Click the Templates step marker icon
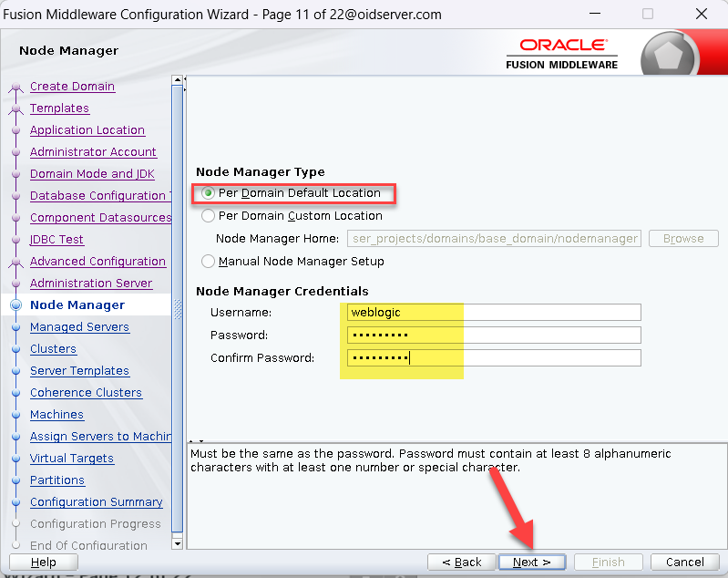This screenshot has height=578, width=728. pyautogui.click(x=15, y=109)
